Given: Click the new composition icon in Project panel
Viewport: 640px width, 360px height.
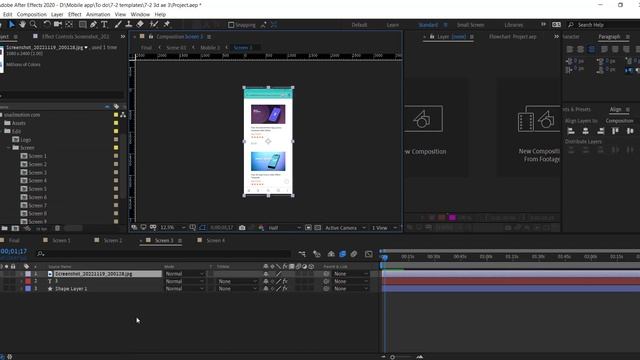Looking at the screenshot, I should tap(15, 228).
